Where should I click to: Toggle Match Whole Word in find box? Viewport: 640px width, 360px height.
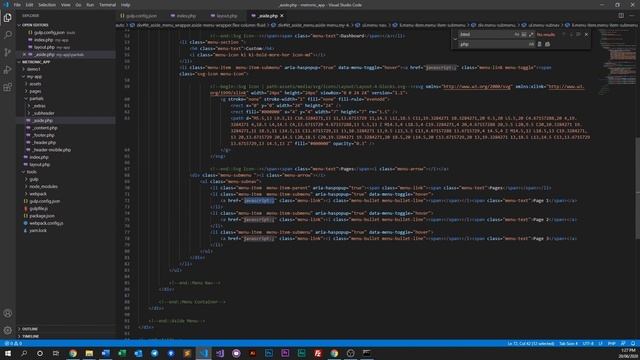(524, 35)
